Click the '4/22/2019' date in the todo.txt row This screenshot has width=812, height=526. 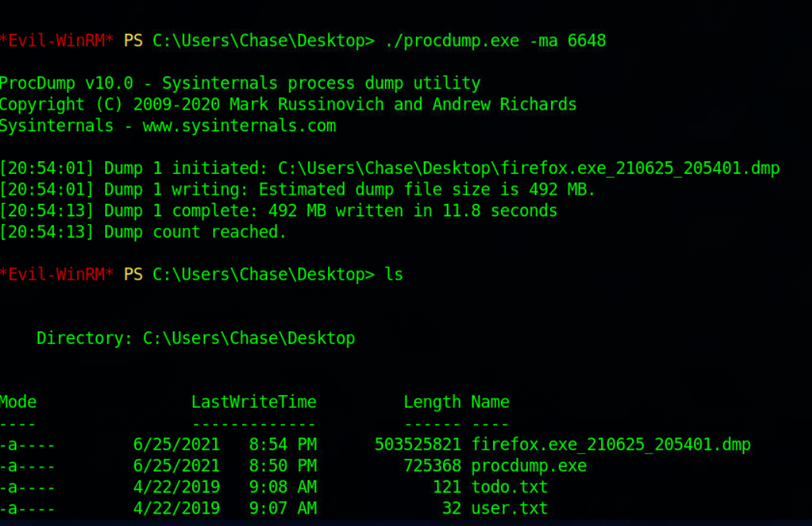tap(177, 487)
